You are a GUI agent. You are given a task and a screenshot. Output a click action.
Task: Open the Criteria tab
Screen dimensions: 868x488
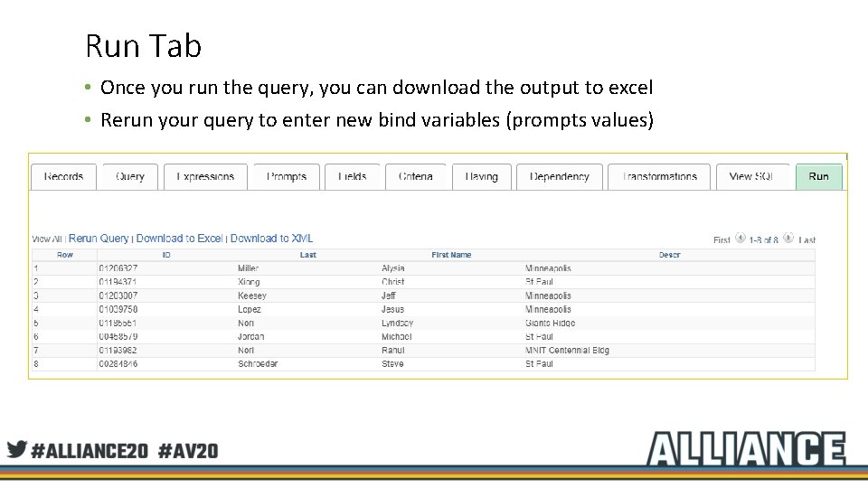(416, 176)
